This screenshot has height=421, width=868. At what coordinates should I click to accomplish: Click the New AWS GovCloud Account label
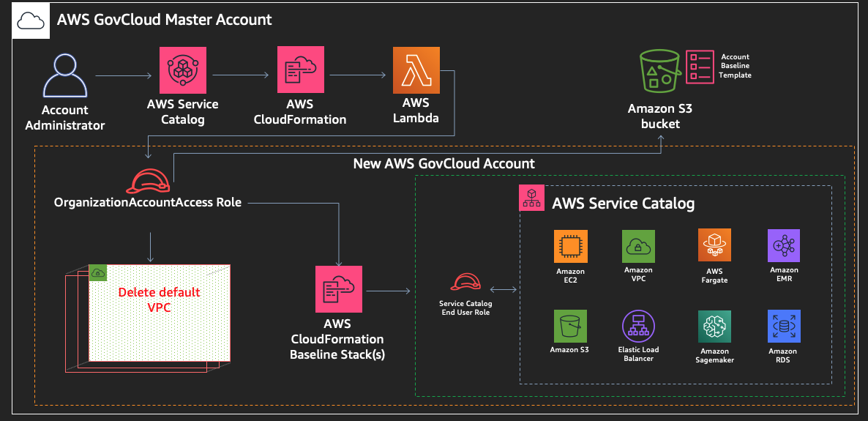[444, 163]
